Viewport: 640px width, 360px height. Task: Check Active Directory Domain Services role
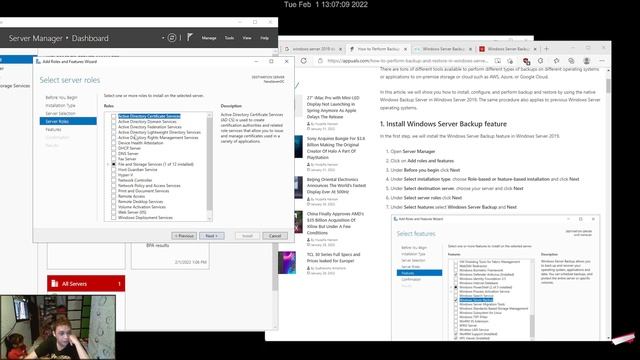point(113,122)
